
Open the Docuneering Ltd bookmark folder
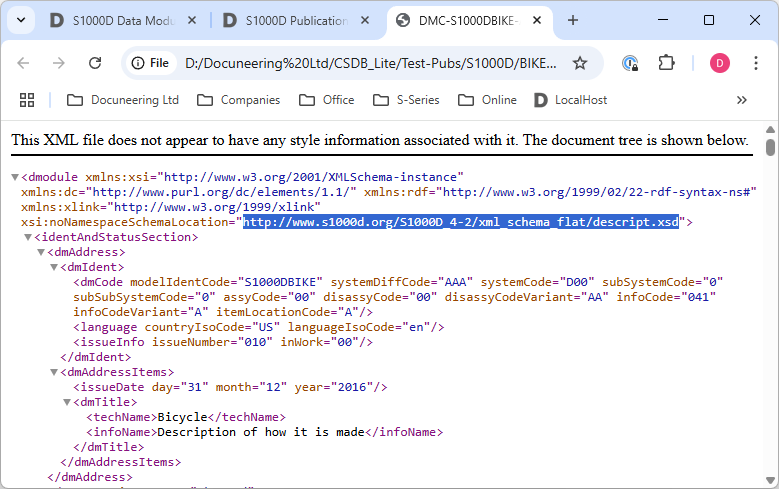[123, 100]
